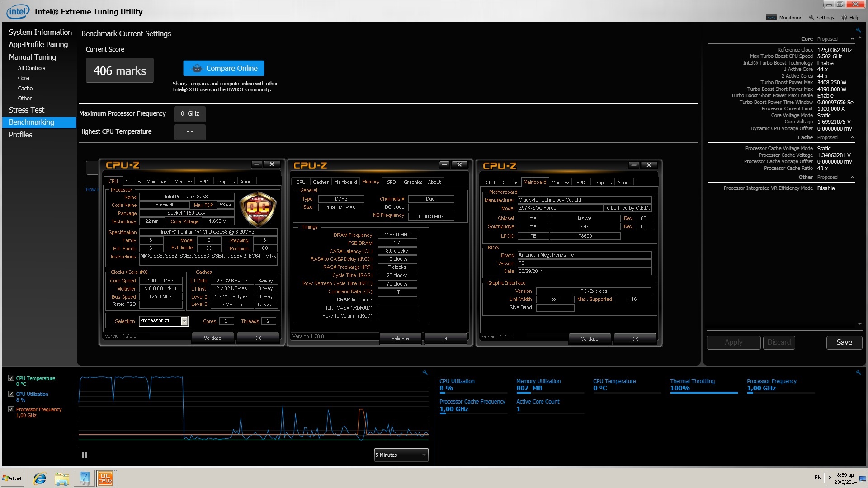Toggle Processor Frequency graph checkbox
Screen dimensions: 868x488
pos(11,409)
